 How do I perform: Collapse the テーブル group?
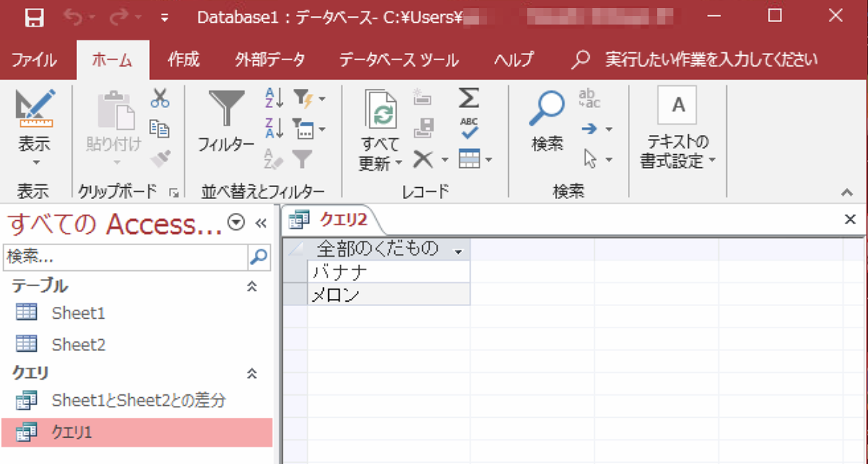tap(252, 286)
